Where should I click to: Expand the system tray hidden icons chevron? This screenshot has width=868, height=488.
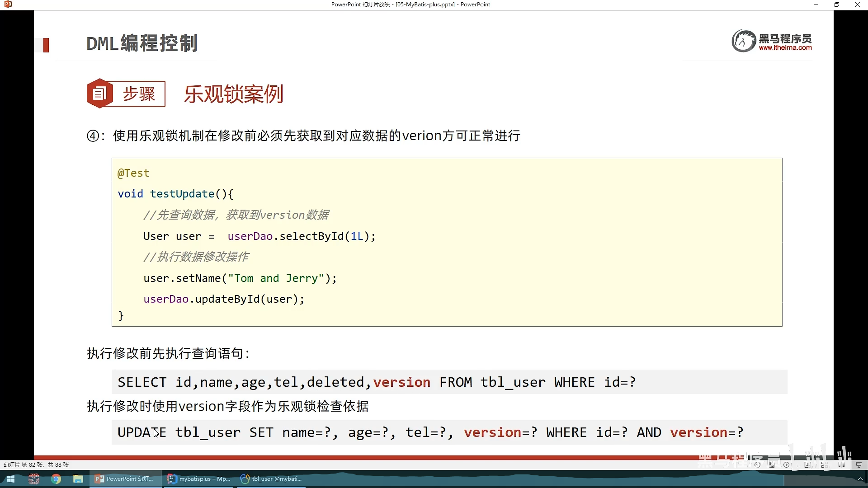pyautogui.click(x=860, y=479)
